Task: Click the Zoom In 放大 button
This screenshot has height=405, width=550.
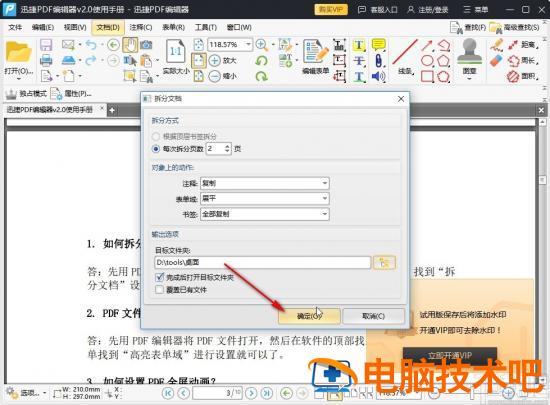Action: (x=222, y=60)
